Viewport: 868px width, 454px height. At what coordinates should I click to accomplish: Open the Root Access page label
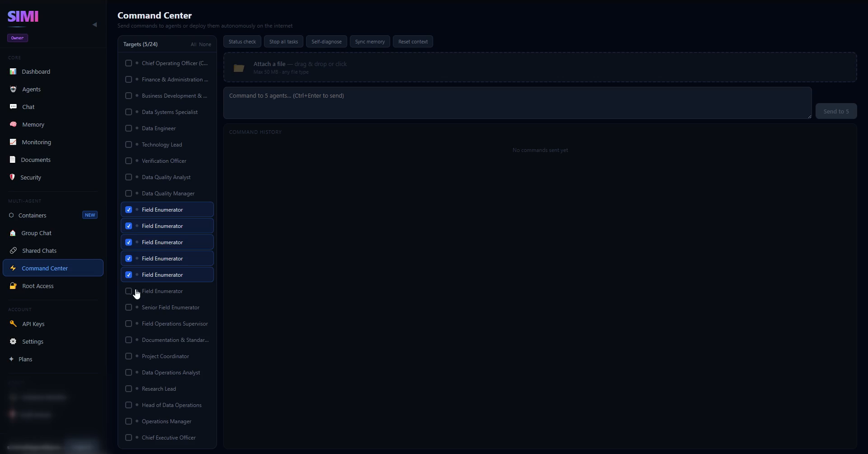[38, 286]
